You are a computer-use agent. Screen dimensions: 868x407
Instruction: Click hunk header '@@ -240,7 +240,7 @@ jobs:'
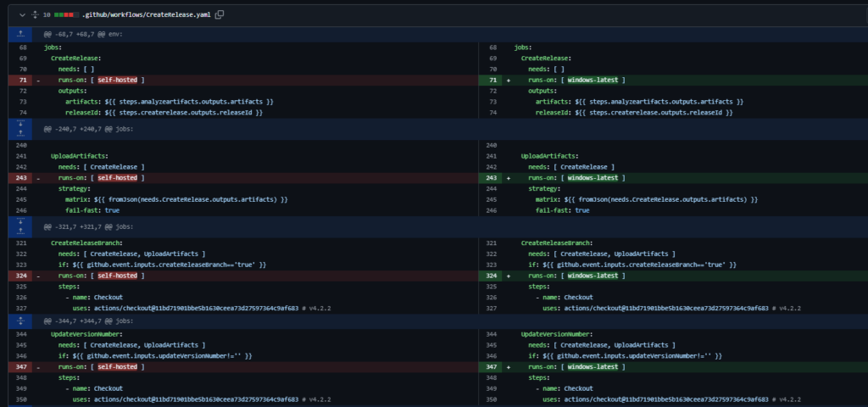(88, 129)
